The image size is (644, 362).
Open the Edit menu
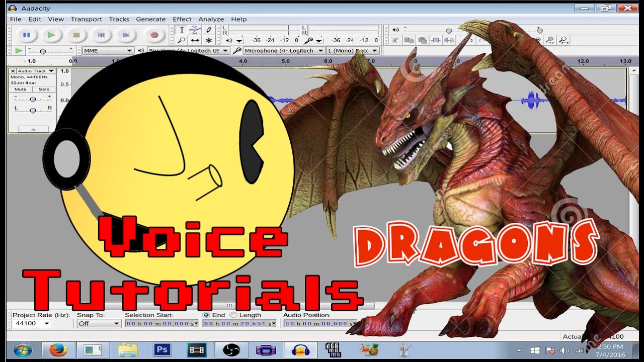click(35, 19)
